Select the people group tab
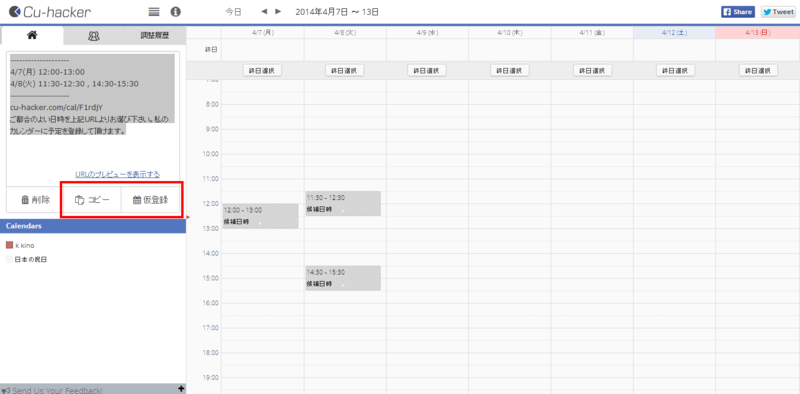The height and width of the screenshot is (394, 800). tap(94, 36)
